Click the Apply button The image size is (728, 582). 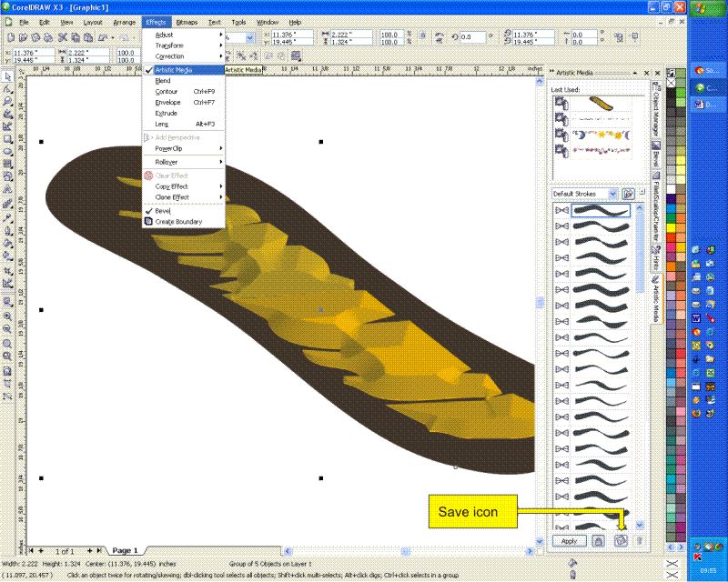568,540
